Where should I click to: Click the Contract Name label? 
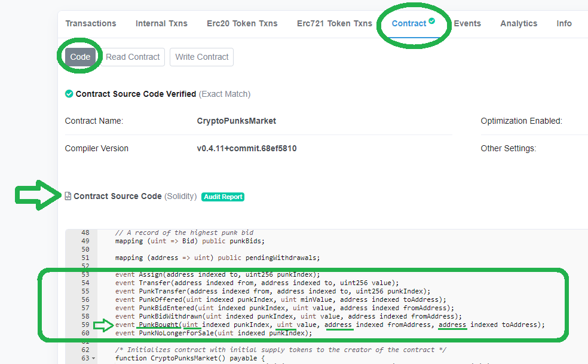94,121
